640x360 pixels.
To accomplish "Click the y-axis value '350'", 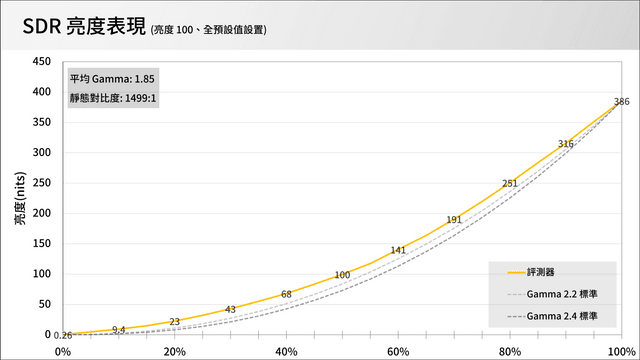I will click(42, 122).
